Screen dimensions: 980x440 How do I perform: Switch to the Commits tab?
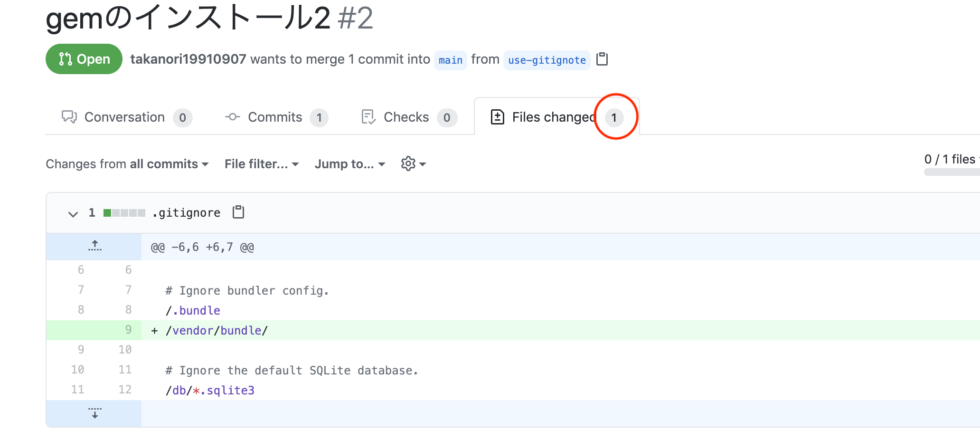pyautogui.click(x=276, y=117)
